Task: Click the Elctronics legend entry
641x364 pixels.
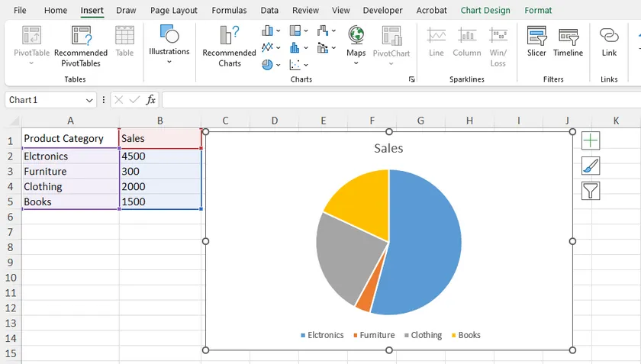Action: [322, 335]
